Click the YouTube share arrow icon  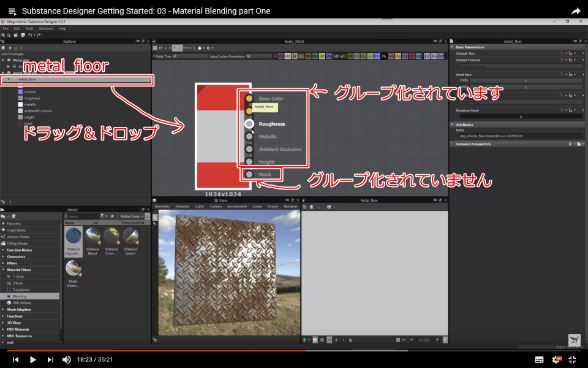point(576,11)
